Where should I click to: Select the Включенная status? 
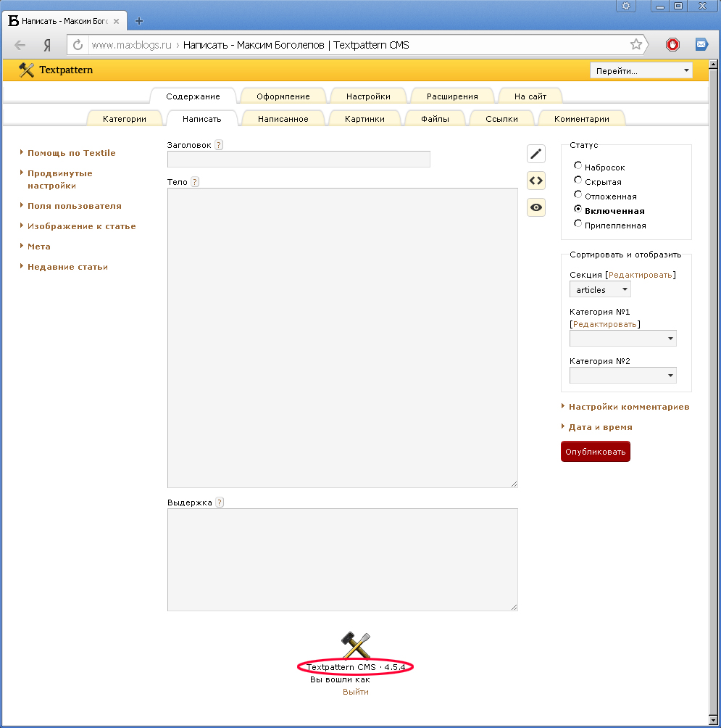coord(578,209)
